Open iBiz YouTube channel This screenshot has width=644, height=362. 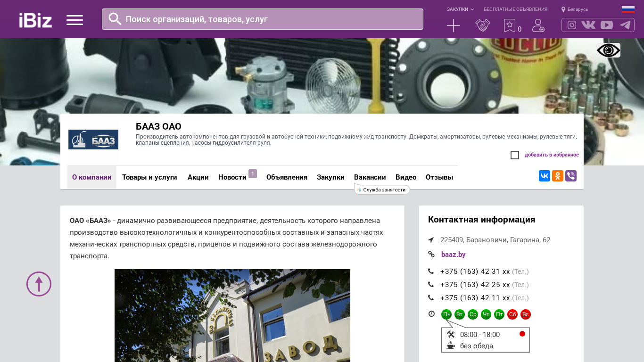point(607,25)
